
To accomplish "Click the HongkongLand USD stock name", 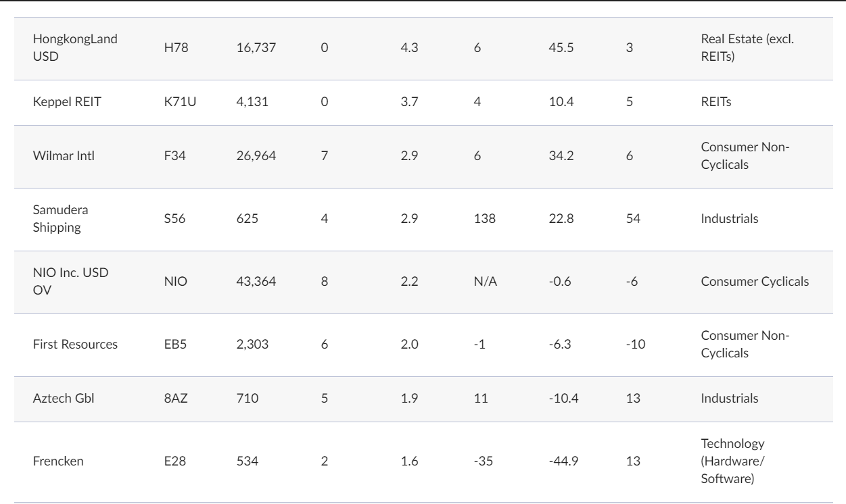I will coord(74,48).
